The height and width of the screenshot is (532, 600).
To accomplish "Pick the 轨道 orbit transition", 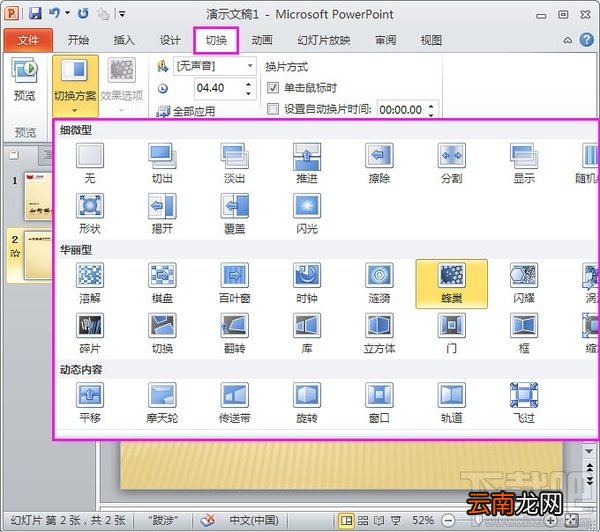I will pyautogui.click(x=452, y=403).
